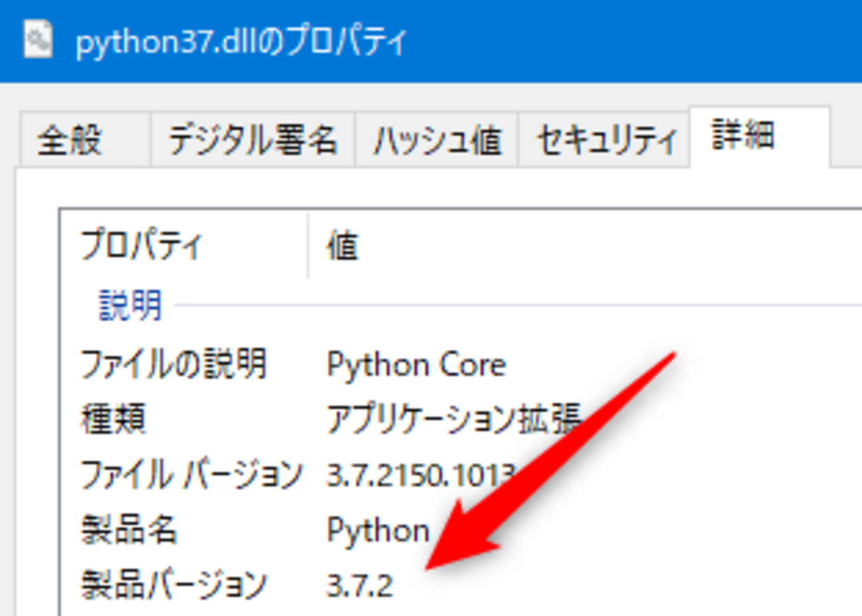Click the python37.dll file icon in title bar
This screenshot has height=616, width=862.
[38, 40]
